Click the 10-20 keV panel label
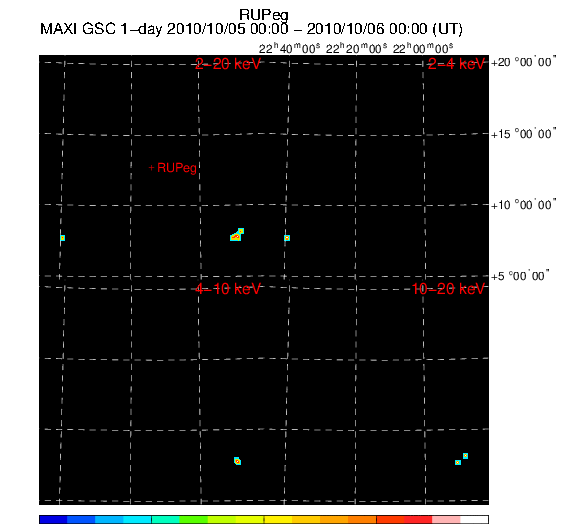The image size is (570, 525). [x=448, y=289]
